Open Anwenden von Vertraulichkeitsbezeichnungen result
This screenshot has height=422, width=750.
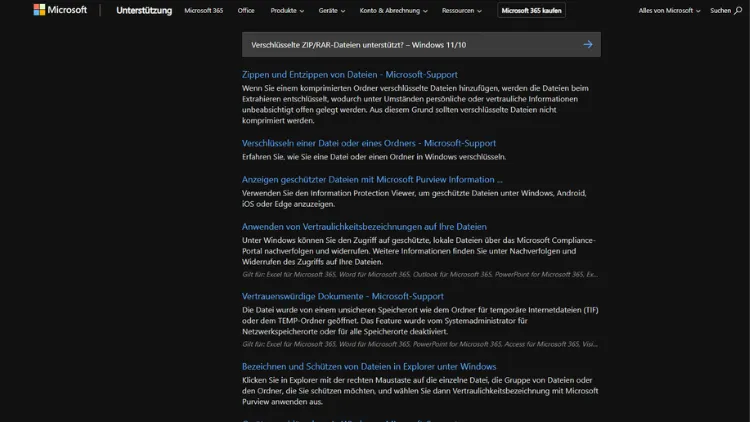364,227
